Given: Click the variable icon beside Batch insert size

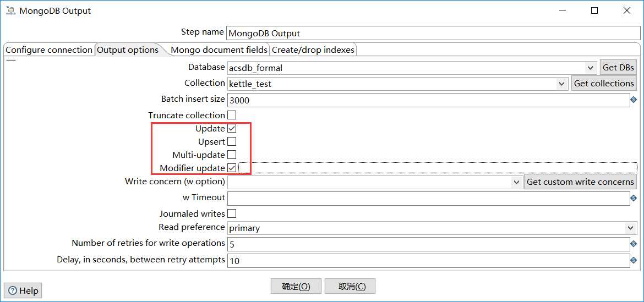Looking at the screenshot, I should pyautogui.click(x=634, y=100).
